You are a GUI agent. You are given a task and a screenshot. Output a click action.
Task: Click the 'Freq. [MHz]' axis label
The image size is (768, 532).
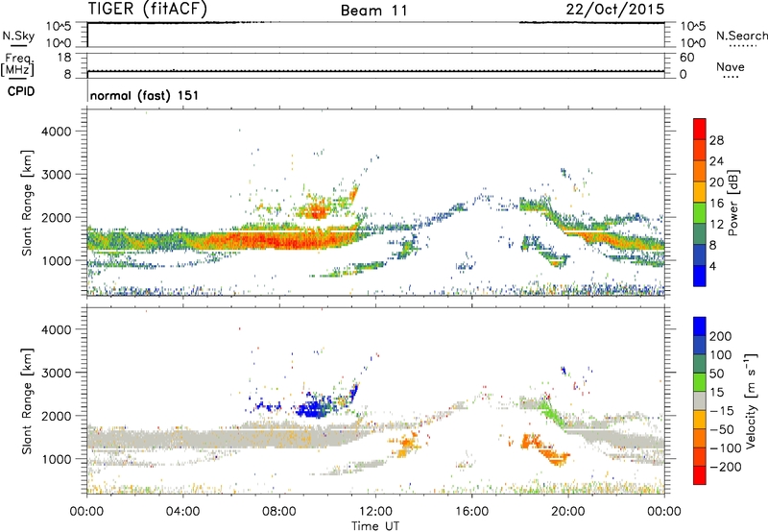tap(17, 64)
